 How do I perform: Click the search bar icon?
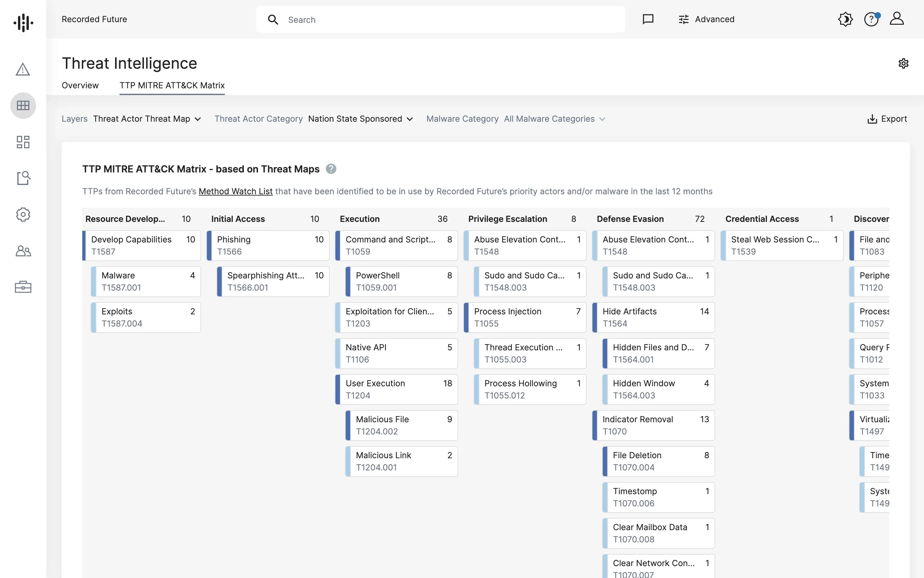coord(273,19)
